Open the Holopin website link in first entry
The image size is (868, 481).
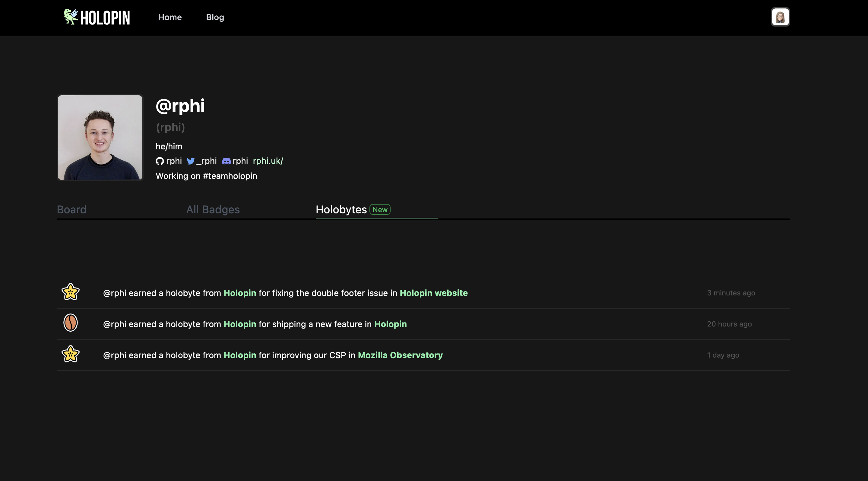point(433,293)
